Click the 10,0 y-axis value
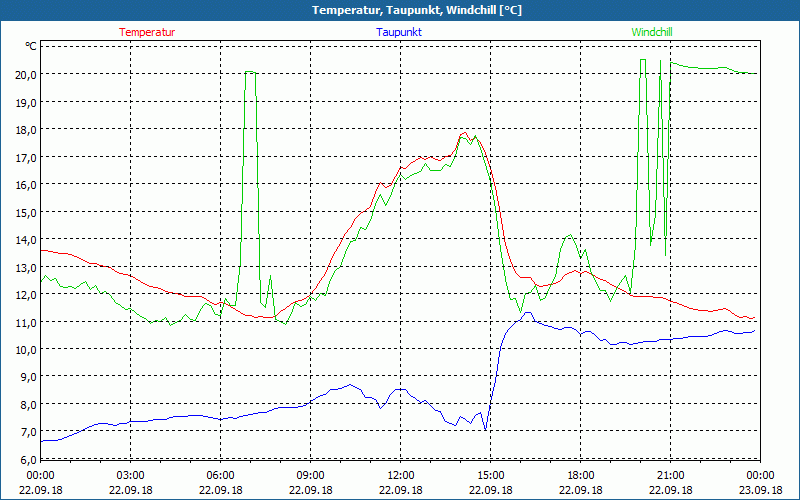Screen dimensions: 800x500 (26, 350)
